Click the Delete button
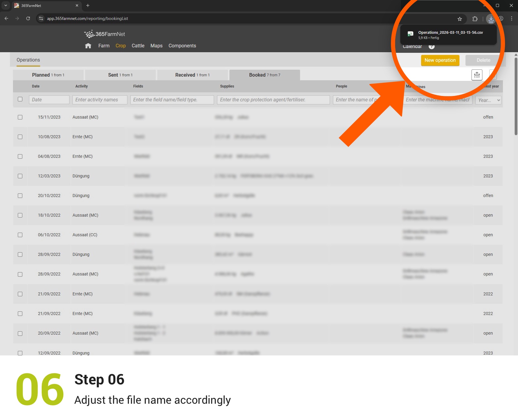 pos(483,60)
